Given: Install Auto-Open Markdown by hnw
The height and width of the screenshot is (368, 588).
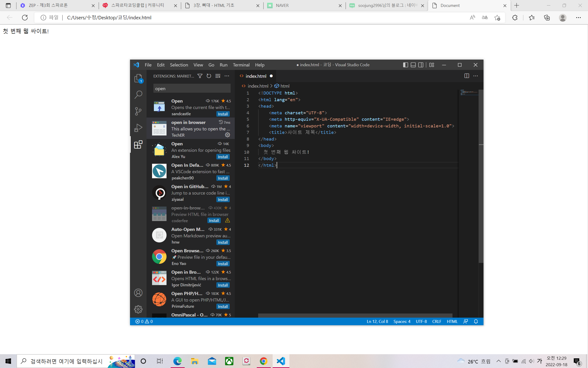Looking at the screenshot, I should tap(223, 242).
